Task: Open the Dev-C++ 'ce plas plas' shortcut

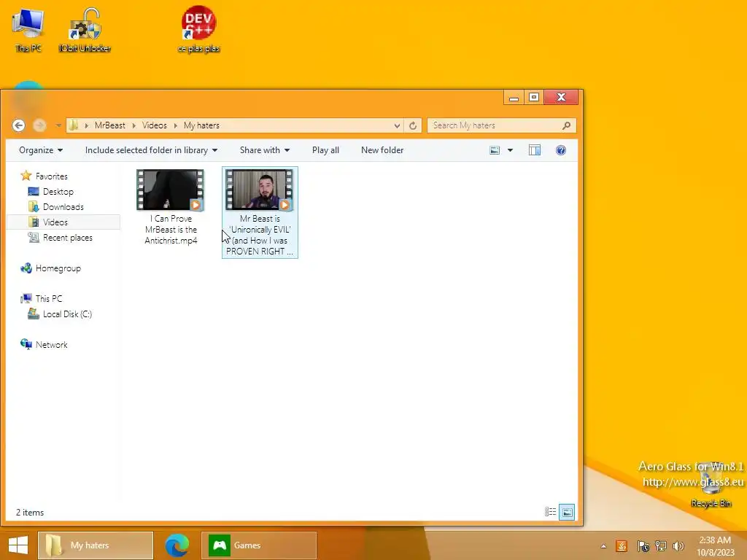Action: pyautogui.click(x=198, y=28)
